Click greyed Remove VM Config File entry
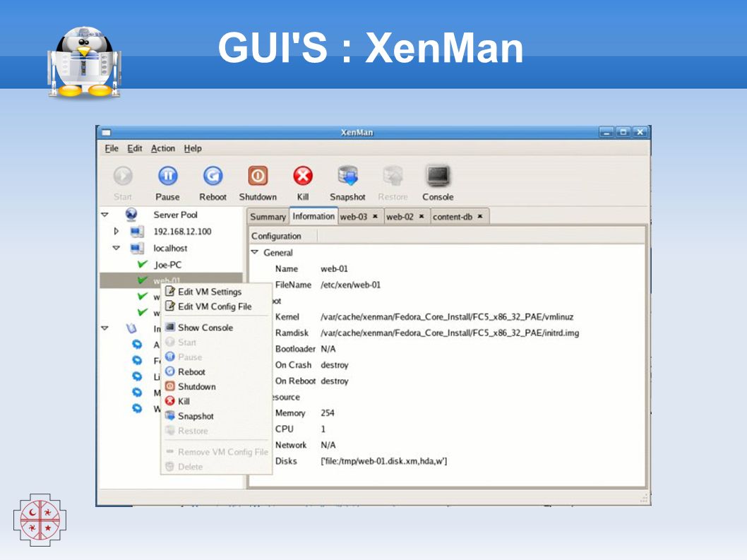The height and width of the screenshot is (560, 747). pos(217,452)
